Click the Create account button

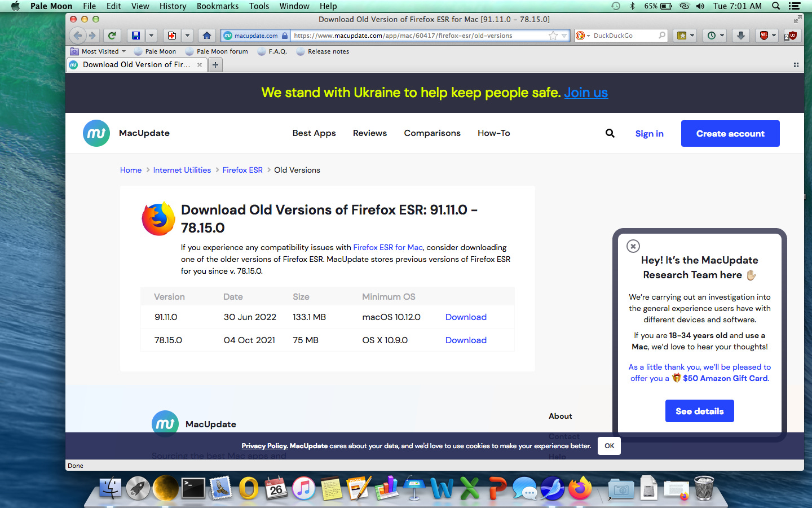[730, 134]
